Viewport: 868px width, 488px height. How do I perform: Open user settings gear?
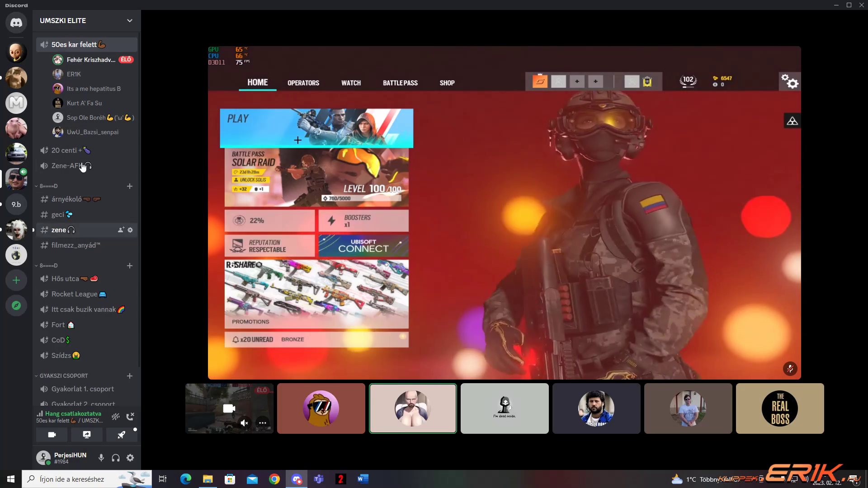(x=130, y=458)
